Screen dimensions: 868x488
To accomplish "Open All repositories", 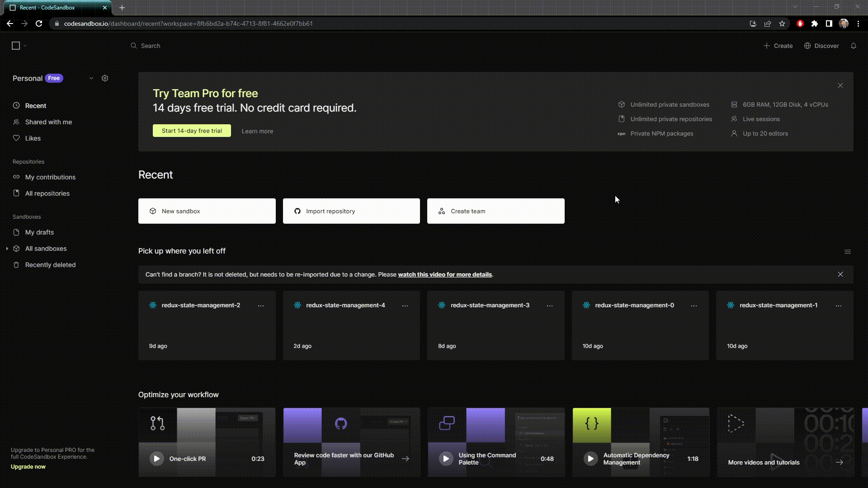I will 47,193.
